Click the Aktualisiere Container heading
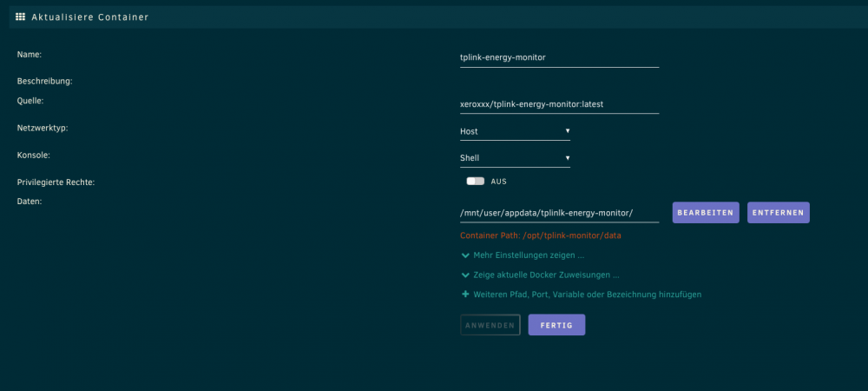This screenshot has height=391, width=868. pos(90,17)
